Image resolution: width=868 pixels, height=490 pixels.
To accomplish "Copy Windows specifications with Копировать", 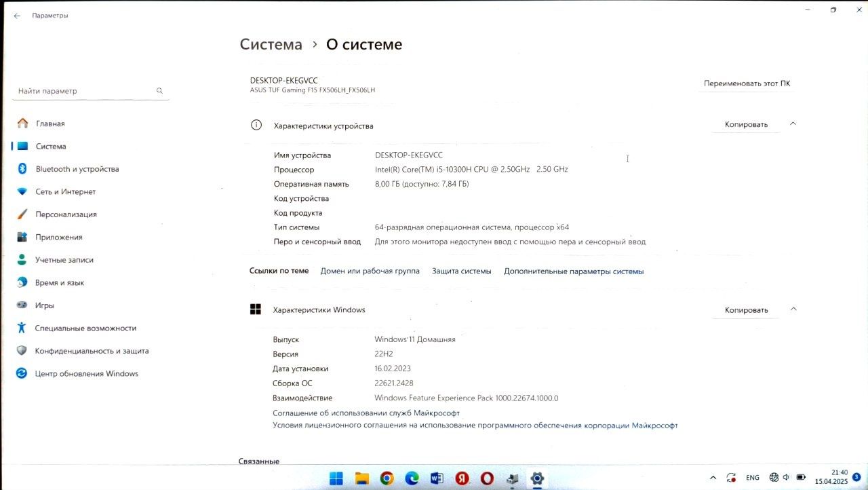I will pos(746,310).
